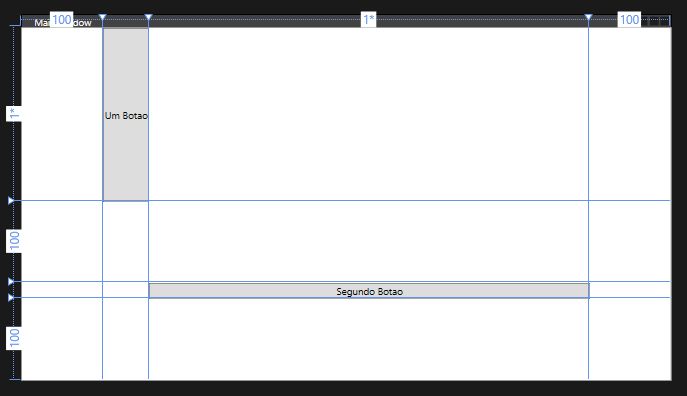Click the MainWindow title bar text
The width and height of the screenshot is (687, 396).
point(63,23)
